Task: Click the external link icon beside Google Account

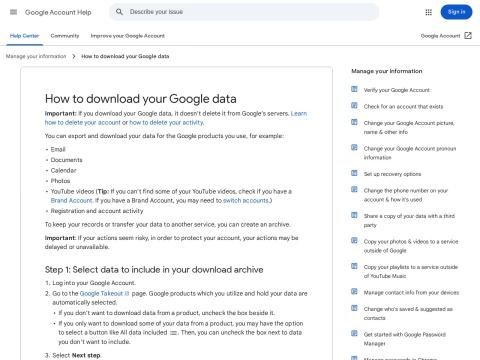Action: (x=468, y=36)
